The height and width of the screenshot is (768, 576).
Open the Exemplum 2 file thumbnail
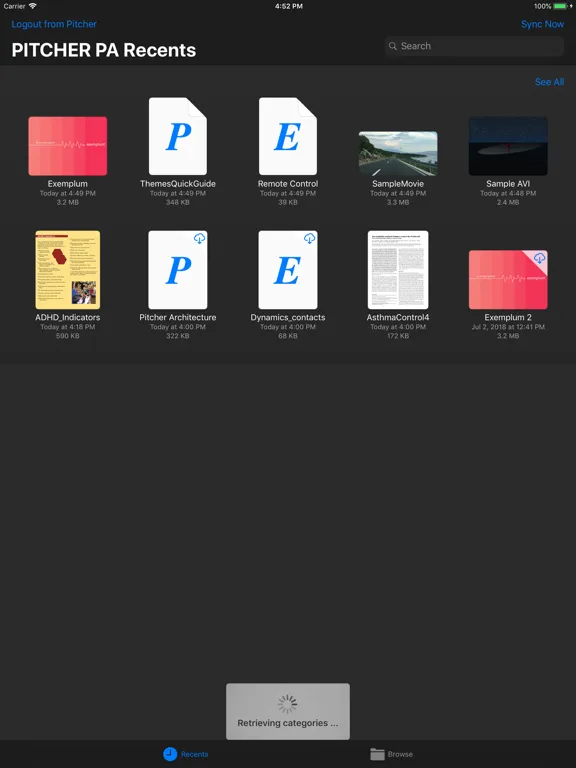[508, 280]
